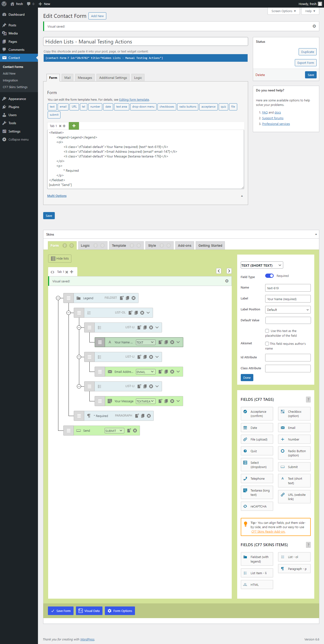Click the Class Attribute input field
The image size is (324, 644).
pyautogui.click(x=287, y=368)
